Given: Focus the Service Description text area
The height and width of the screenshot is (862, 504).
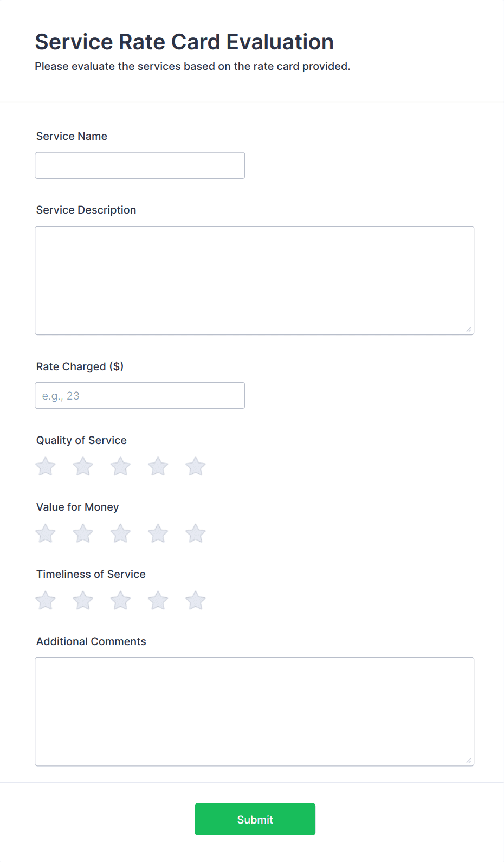Looking at the screenshot, I should (x=254, y=280).
